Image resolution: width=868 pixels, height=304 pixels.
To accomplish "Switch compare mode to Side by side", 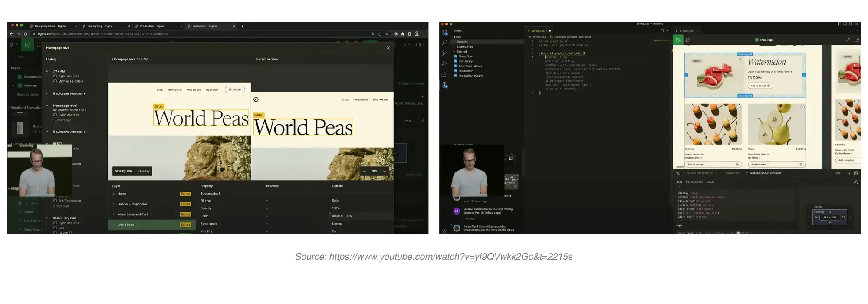I will pyautogui.click(x=124, y=171).
